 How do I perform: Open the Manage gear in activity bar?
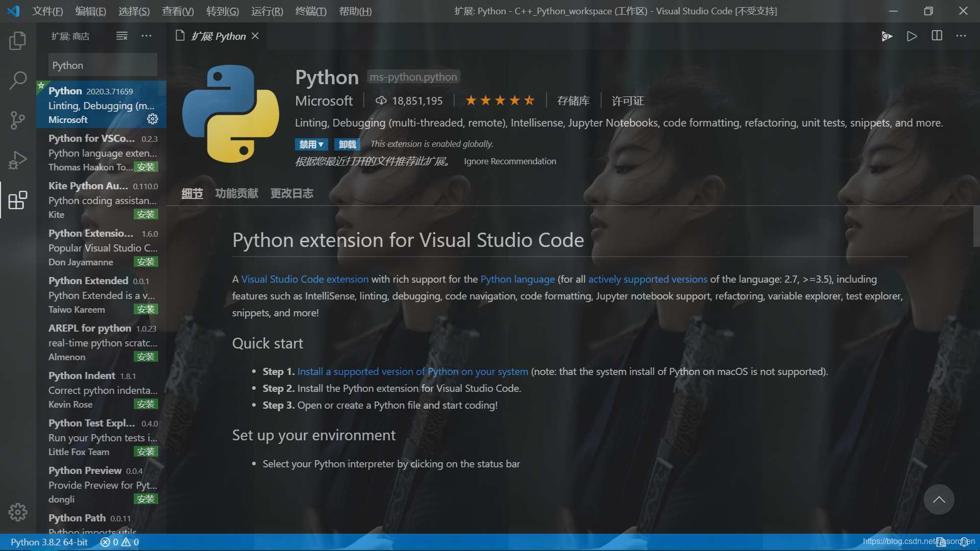(x=18, y=512)
